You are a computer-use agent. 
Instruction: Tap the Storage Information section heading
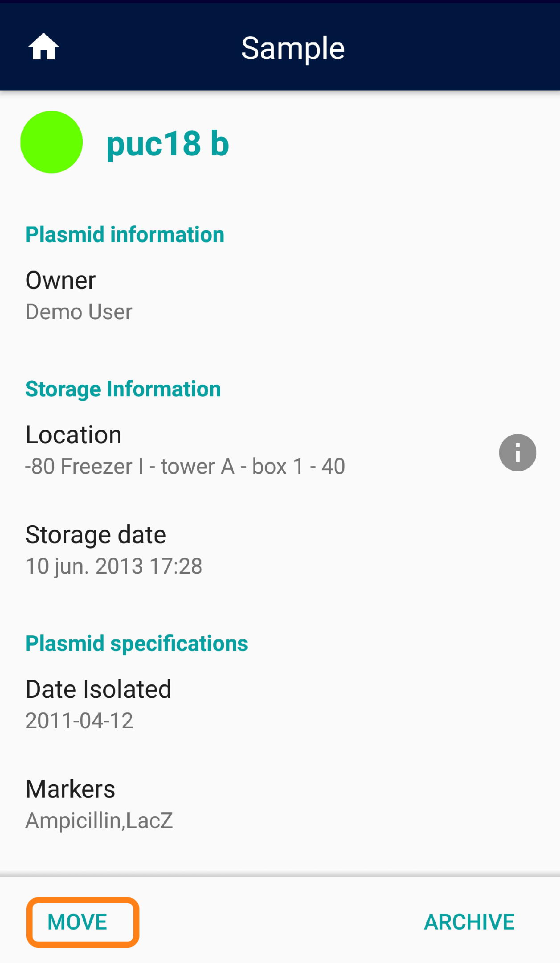123,389
